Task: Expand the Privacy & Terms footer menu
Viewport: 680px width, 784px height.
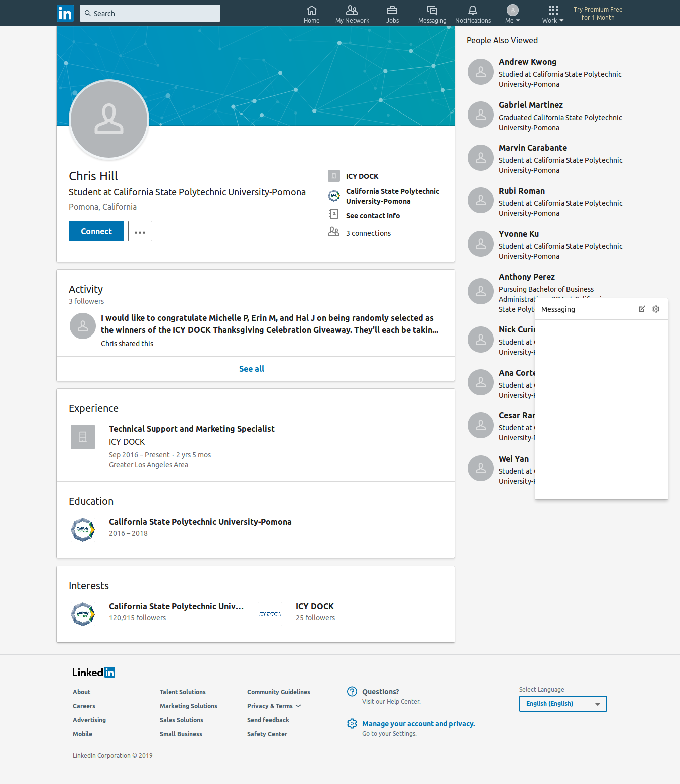Action: tap(274, 706)
